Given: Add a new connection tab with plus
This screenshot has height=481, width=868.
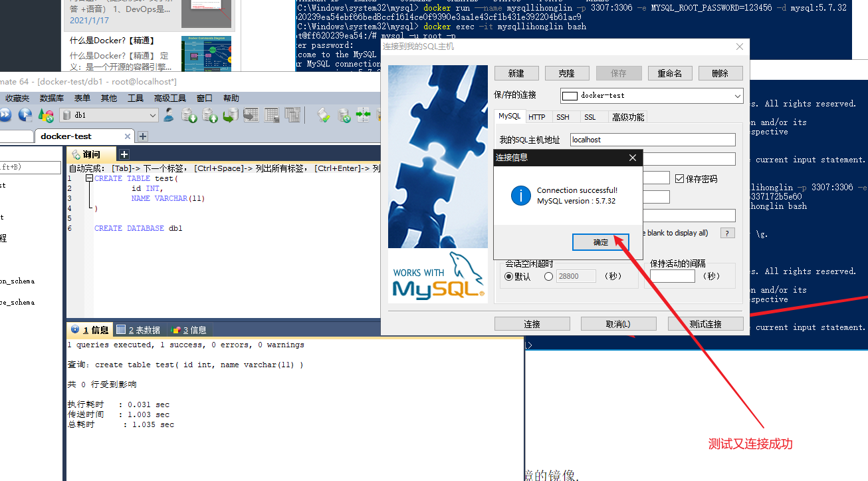Looking at the screenshot, I should click(142, 136).
